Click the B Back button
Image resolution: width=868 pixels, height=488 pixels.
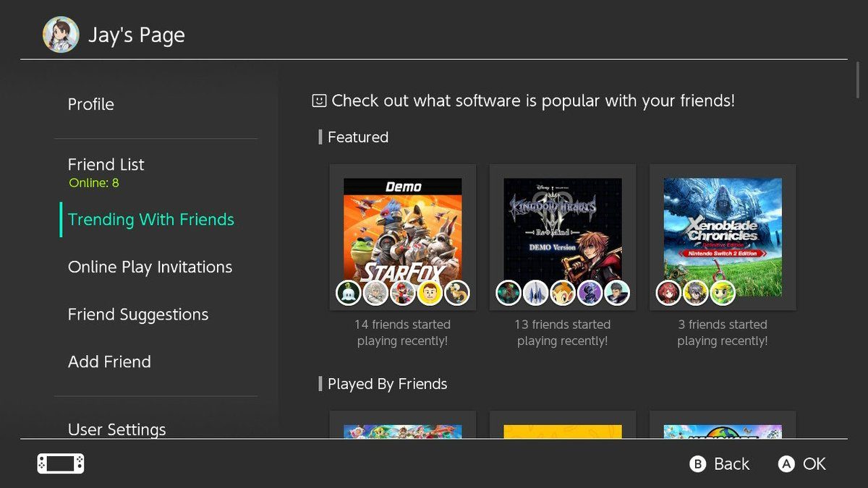tap(720, 464)
